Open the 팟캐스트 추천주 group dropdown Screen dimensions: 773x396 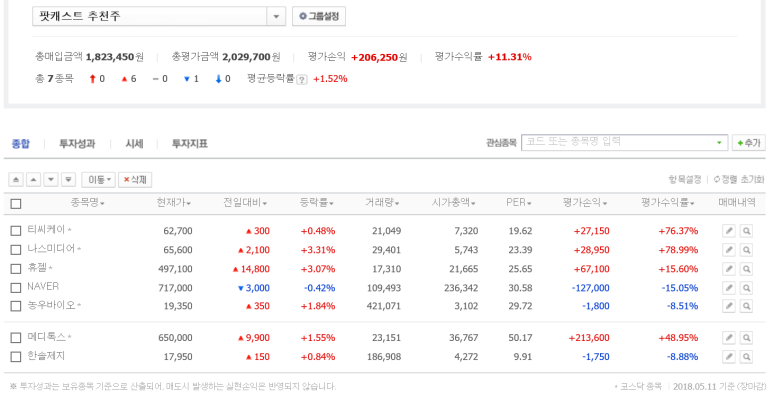pyautogui.click(x=276, y=16)
